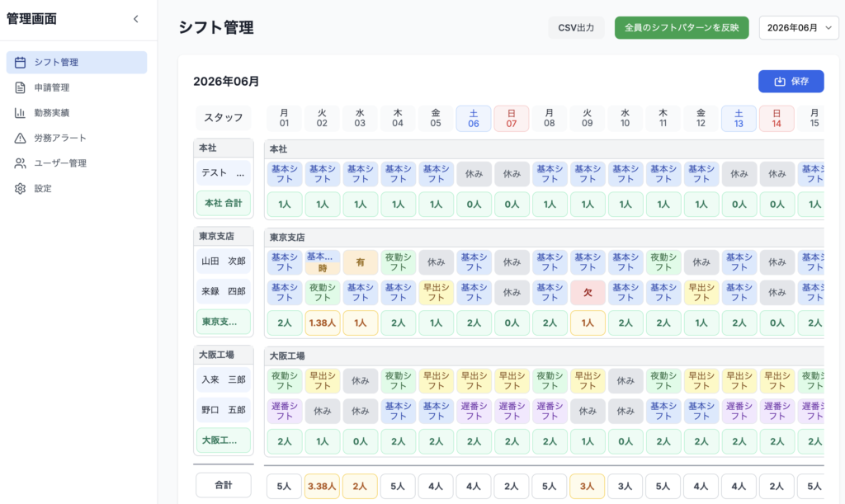Click the 合計 row label
The height and width of the screenshot is (504, 845).
(x=223, y=485)
